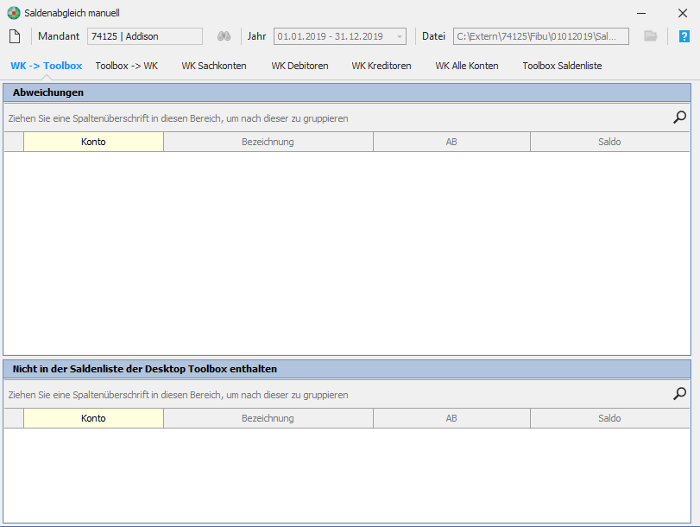Click the row selector header cell in lower grid
This screenshot has width=700, height=527.
click(14, 418)
